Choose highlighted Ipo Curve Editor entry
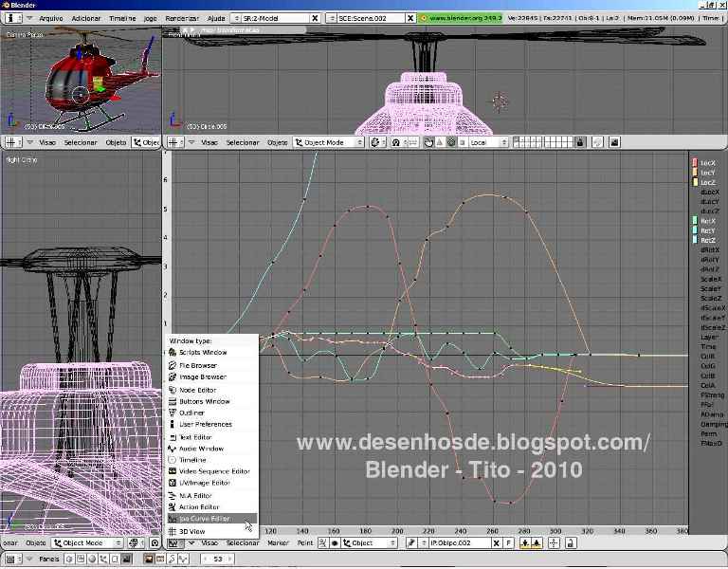The width and height of the screenshot is (728, 569). pyautogui.click(x=211, y=519)
